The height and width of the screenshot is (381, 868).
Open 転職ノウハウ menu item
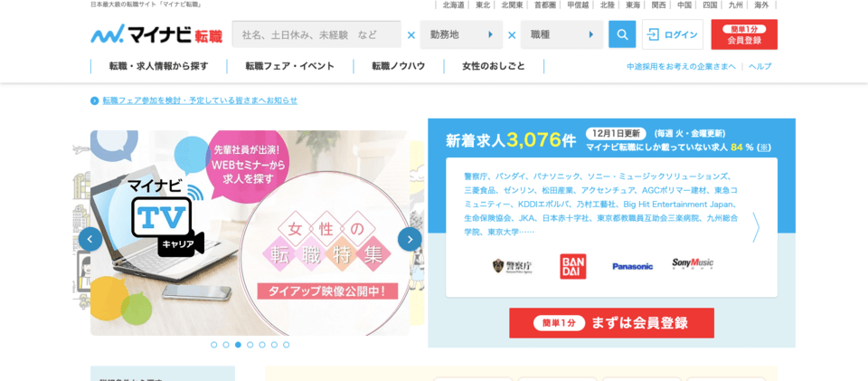point(399,66)
